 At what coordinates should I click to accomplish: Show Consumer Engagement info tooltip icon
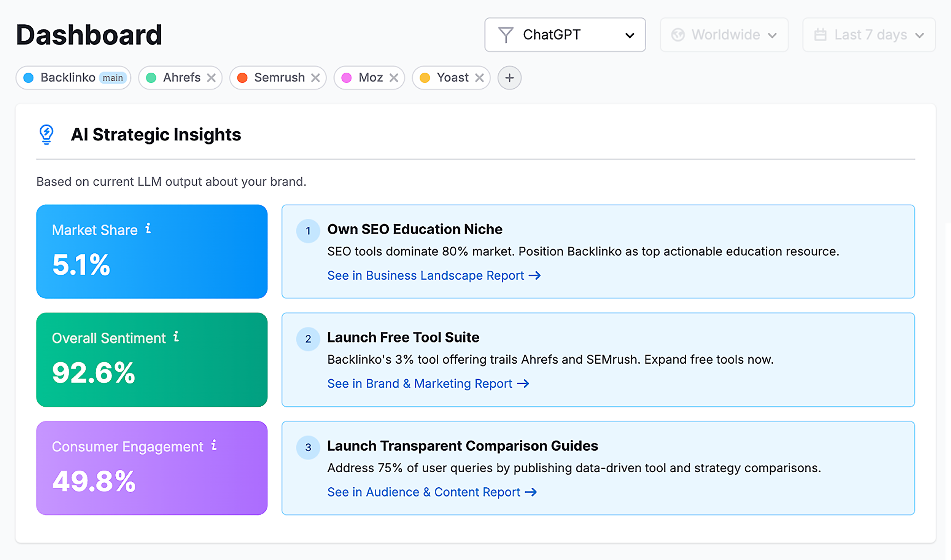coord(214,444)
